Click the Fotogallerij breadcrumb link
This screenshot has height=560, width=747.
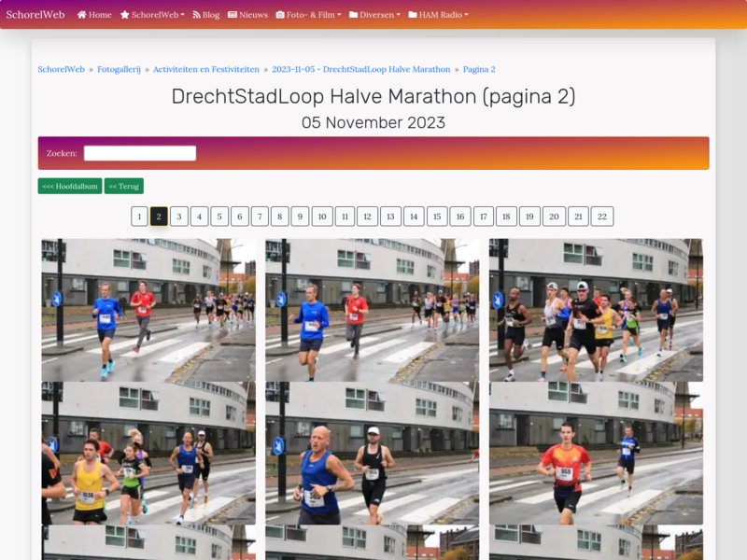[x=120, y=69]
